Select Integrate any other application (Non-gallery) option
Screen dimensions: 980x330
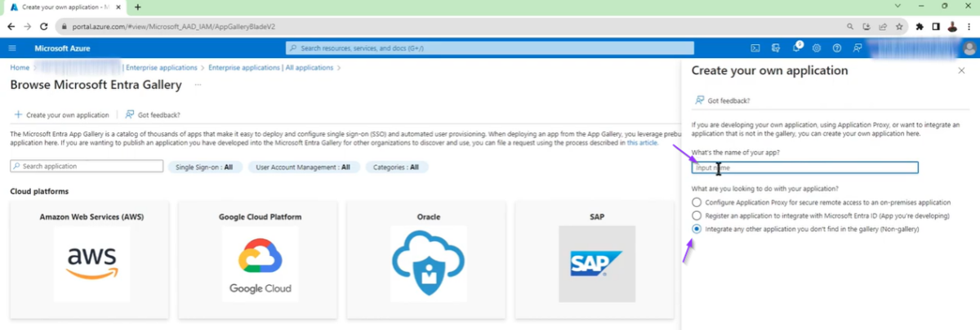click(696, 230)
